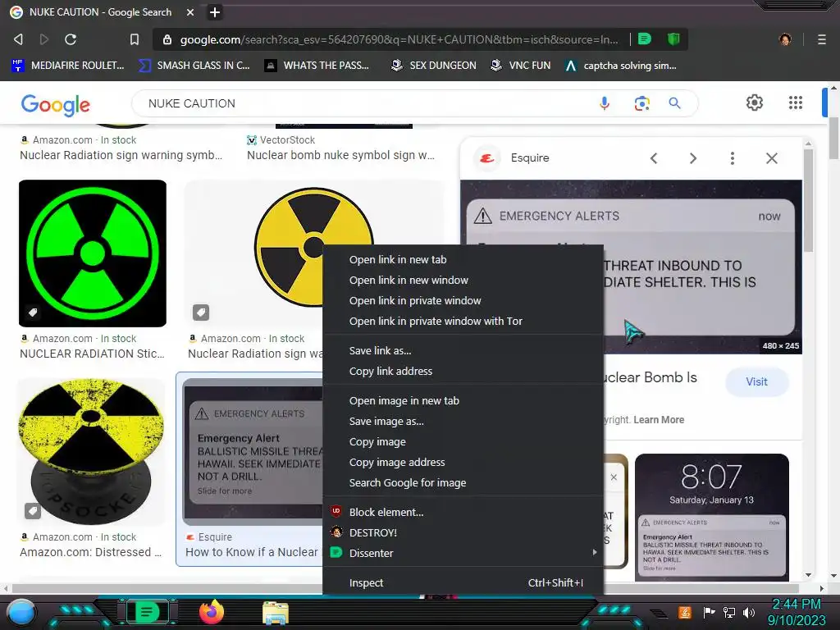Choose Open link in new tab
This screenshot has height=630, width=840.
click(464, 259)
